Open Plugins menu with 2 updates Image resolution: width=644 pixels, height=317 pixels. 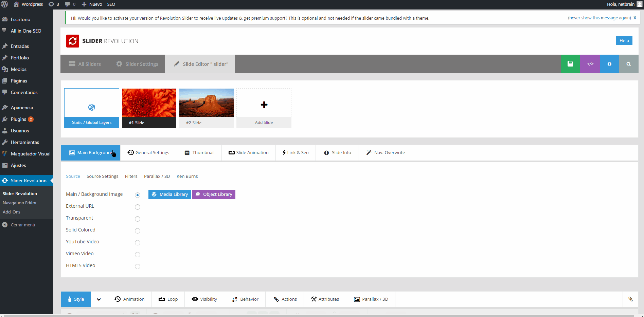22,119
